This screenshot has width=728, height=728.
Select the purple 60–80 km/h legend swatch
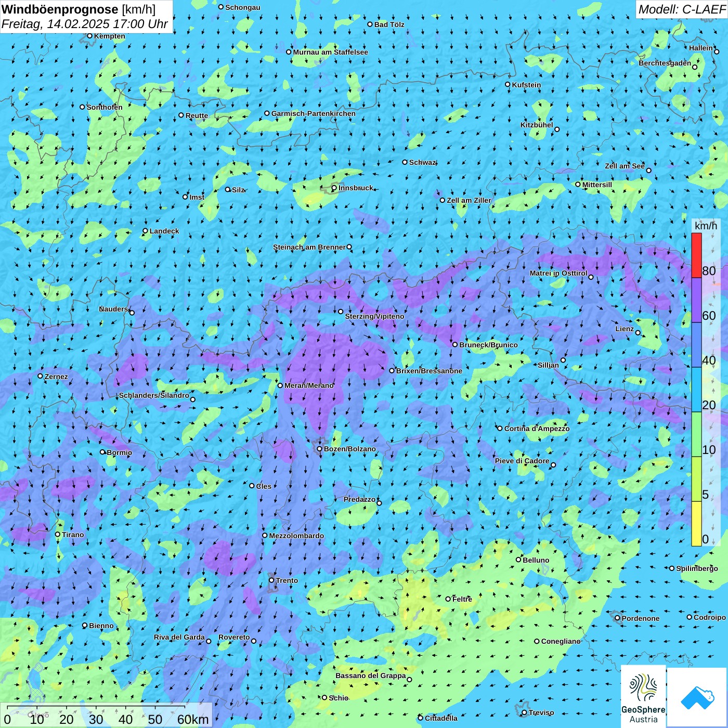(x=696, y=301)
